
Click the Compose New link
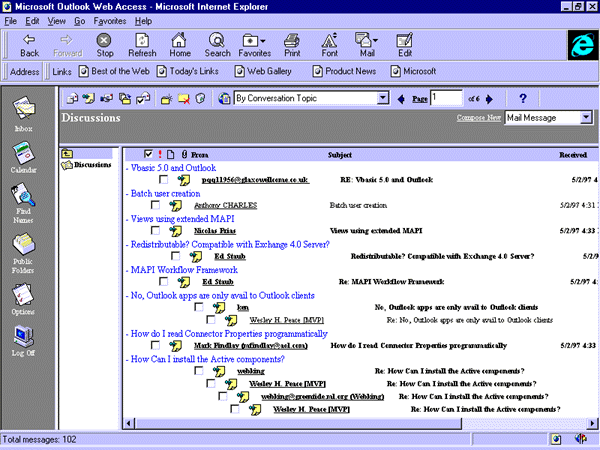[x=478, y=117]
